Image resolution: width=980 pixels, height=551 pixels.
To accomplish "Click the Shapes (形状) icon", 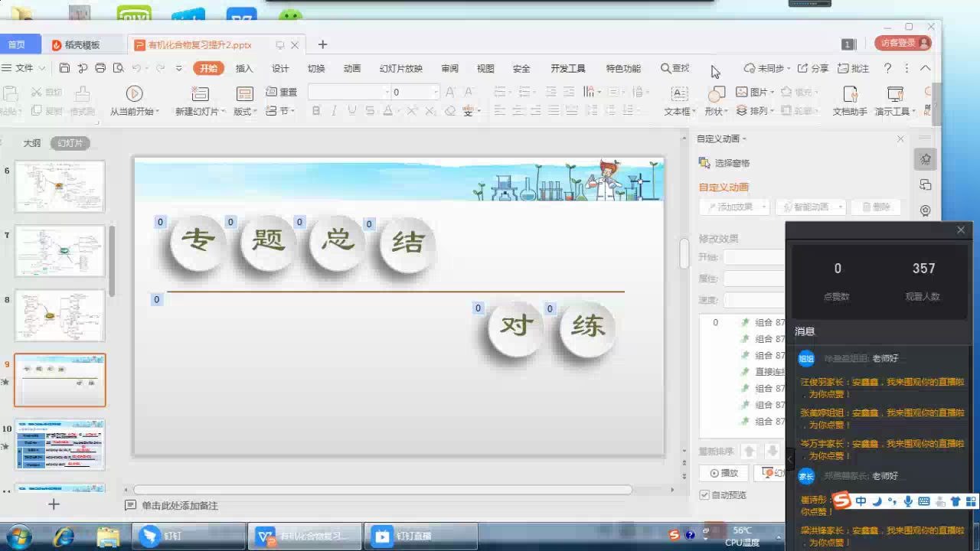I will pos(717,94).
